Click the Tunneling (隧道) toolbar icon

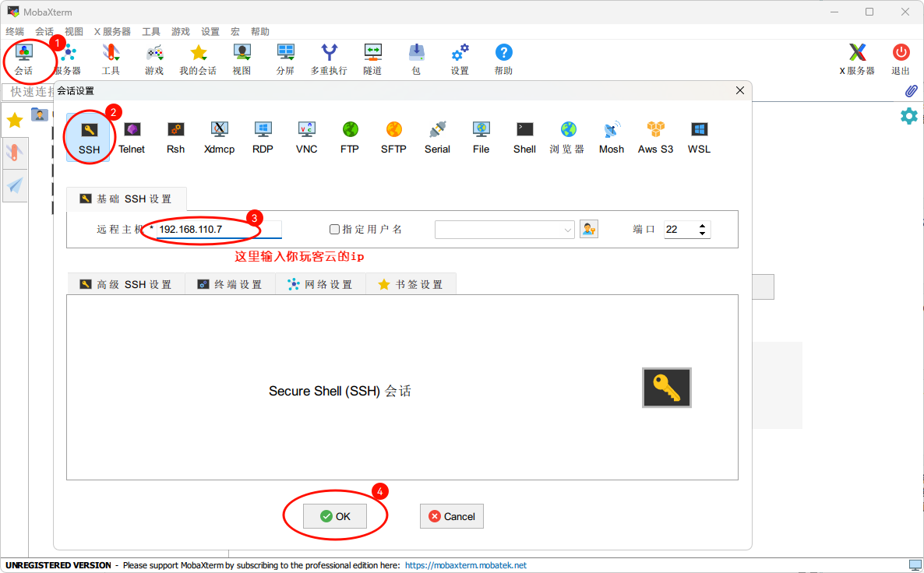click(372, 59)
